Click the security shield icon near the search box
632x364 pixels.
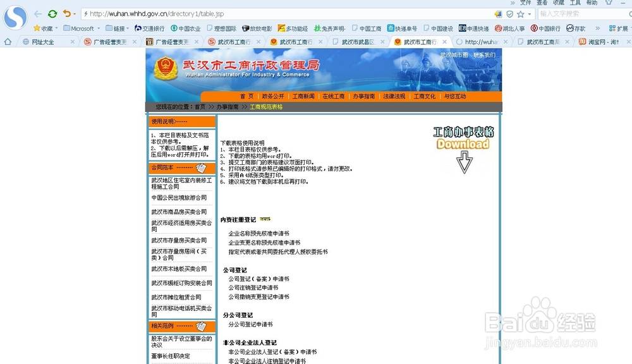tap(509, 13)
